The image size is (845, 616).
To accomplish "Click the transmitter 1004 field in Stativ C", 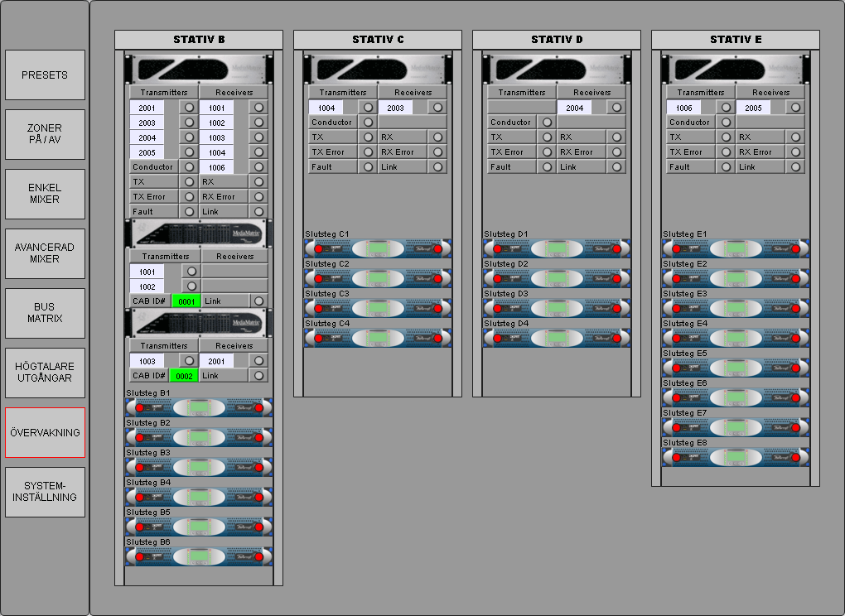I will tap(326, 108).
